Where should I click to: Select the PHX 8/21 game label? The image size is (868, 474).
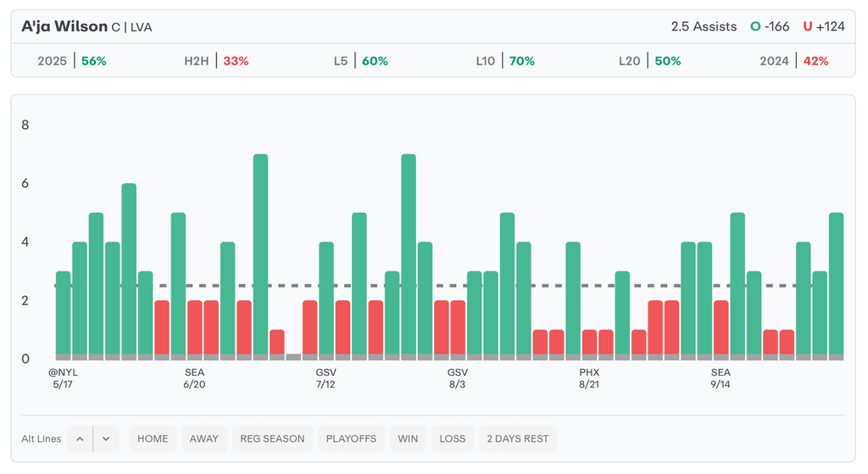tap(589, 378)
